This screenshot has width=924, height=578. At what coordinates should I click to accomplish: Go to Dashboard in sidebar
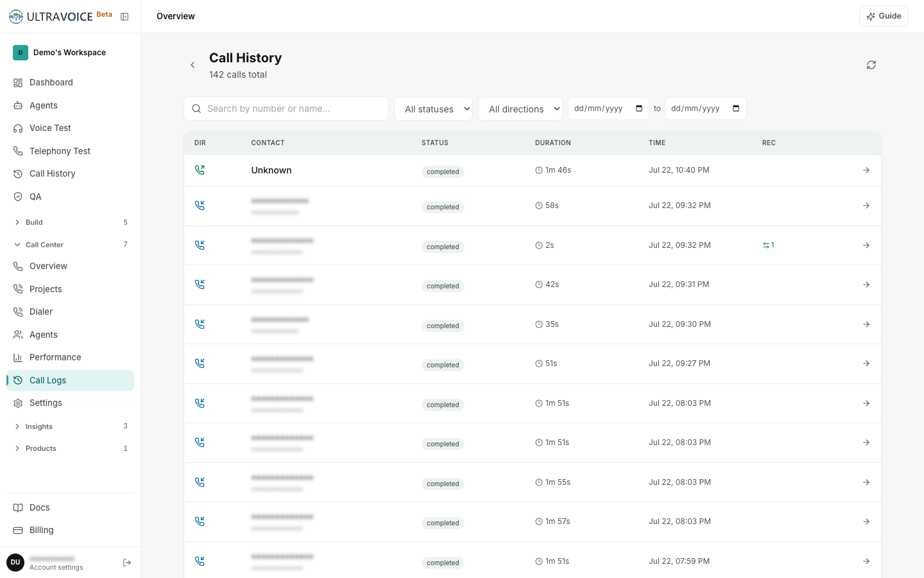(x=70, y=82)
